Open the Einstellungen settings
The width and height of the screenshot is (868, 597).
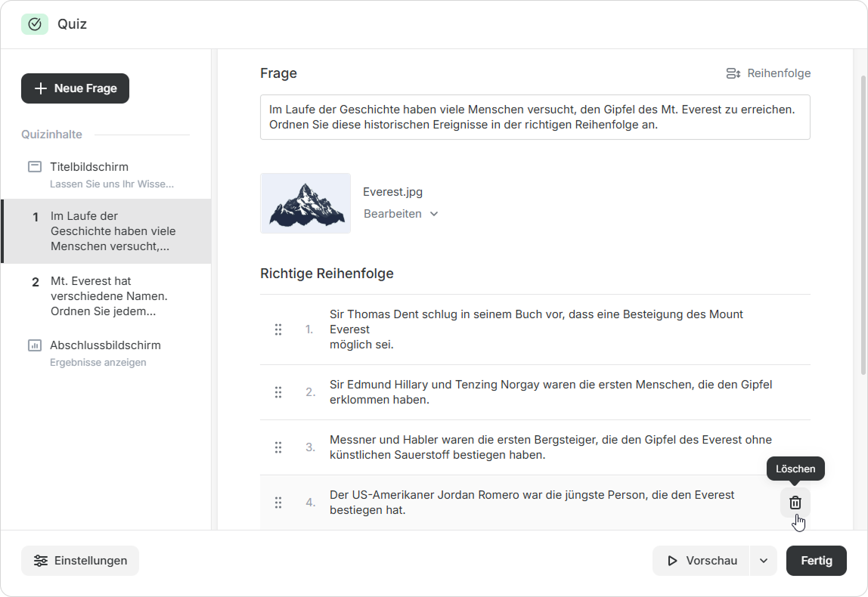[80, 561]
